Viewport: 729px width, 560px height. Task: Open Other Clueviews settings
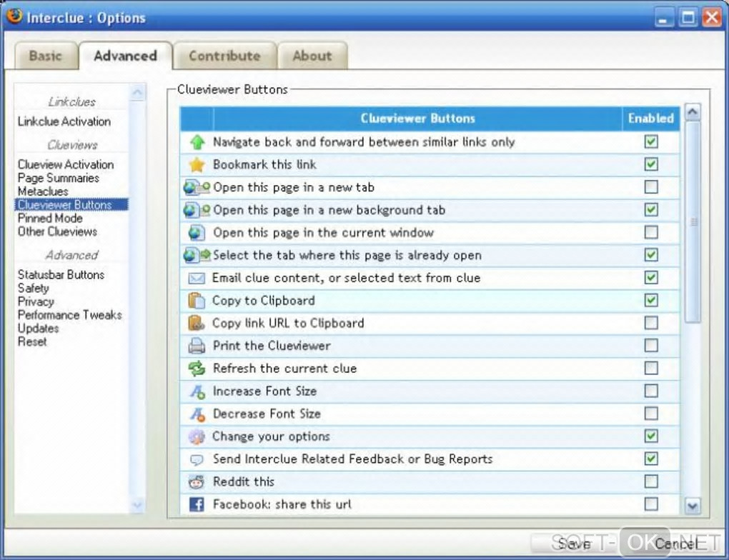[x=57, y=232]
